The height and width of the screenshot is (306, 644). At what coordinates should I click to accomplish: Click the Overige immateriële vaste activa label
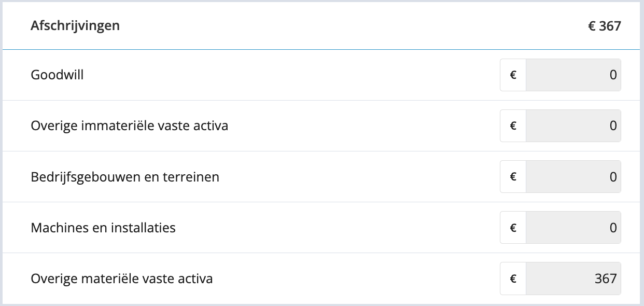coord(129,126)
